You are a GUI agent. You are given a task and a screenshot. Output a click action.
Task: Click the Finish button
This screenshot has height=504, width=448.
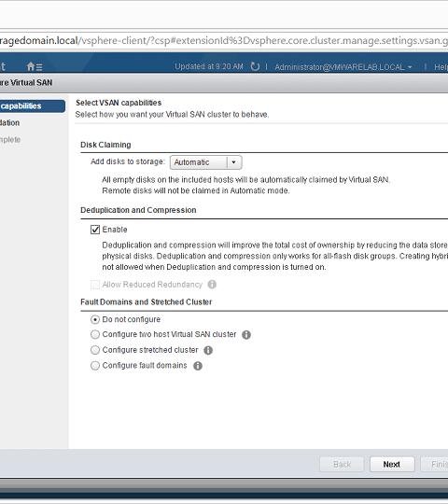tap(434, 464)
